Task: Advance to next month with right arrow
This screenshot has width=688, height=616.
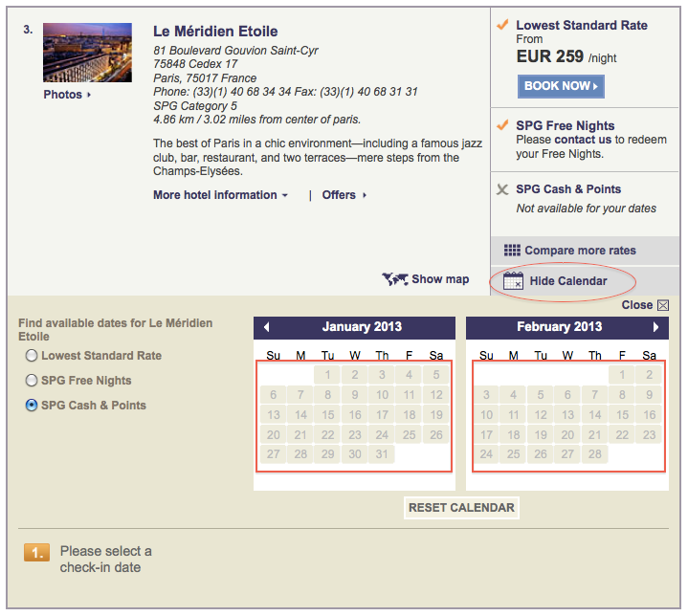Action: pyautogui.click(x=656, y=327)
